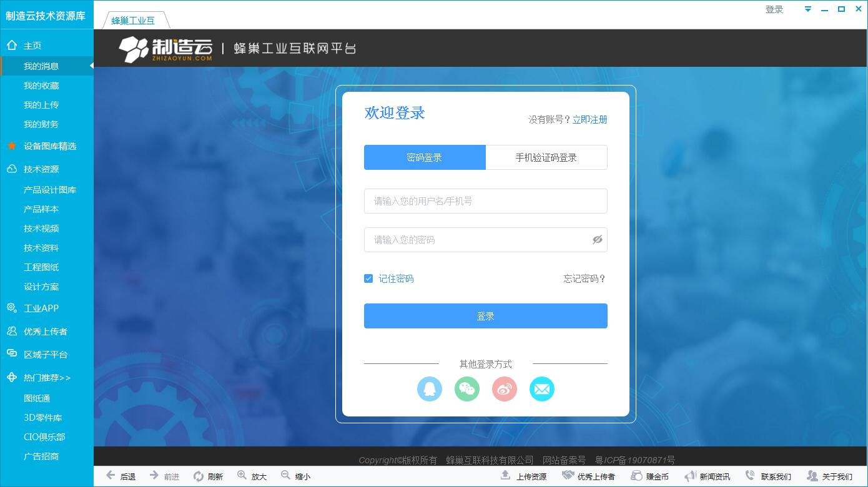Refresh the page with 刷新
This screenshot has width=868, height=487.
pos(209,476)
